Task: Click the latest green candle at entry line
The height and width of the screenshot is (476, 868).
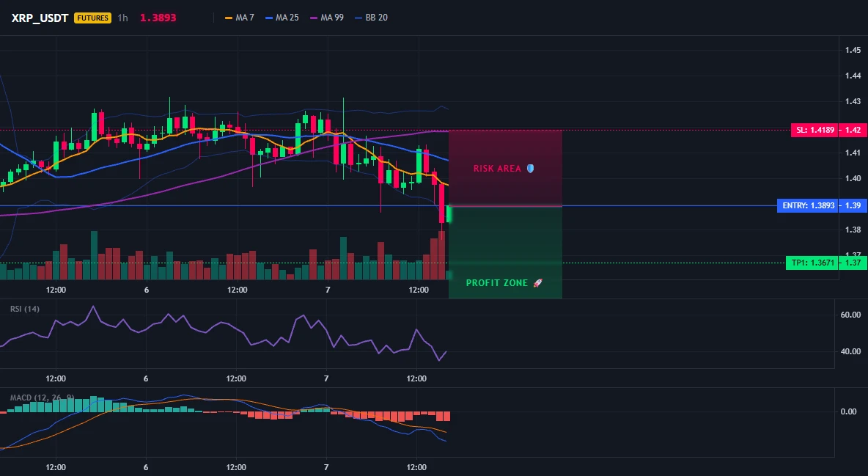Action: (x=449, y=214)
